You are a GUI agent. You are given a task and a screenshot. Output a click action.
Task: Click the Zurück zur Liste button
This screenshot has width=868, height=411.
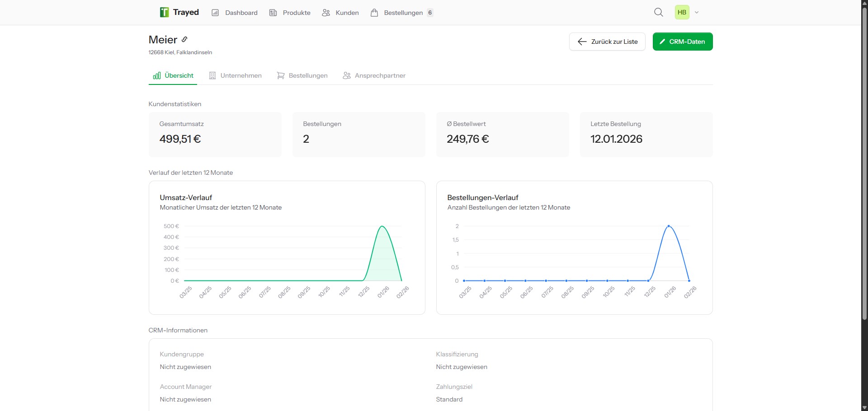607,41
